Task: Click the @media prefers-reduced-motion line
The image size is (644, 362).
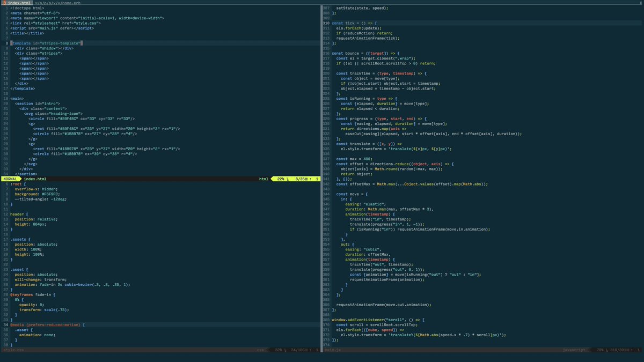Action: [x=48, y=325]
